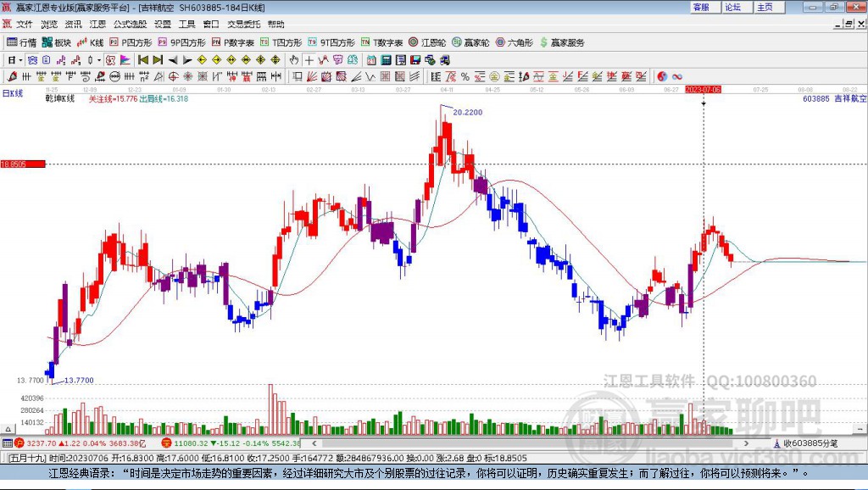Viewport: 868px width, 490px height.
Task: Click the yin-yang taiji icon
Action: pos(663,76)
